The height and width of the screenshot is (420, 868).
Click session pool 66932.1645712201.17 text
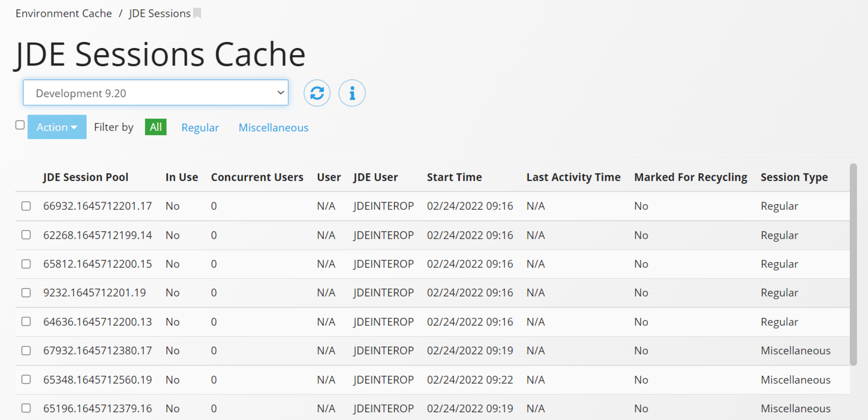pos(98,206)
